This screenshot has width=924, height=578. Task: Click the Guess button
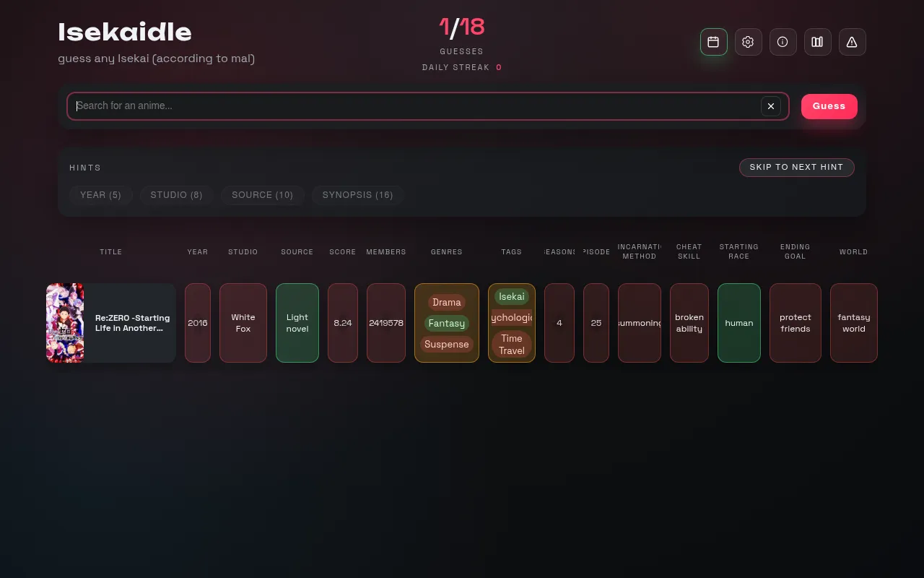click(x=829, y=106)
